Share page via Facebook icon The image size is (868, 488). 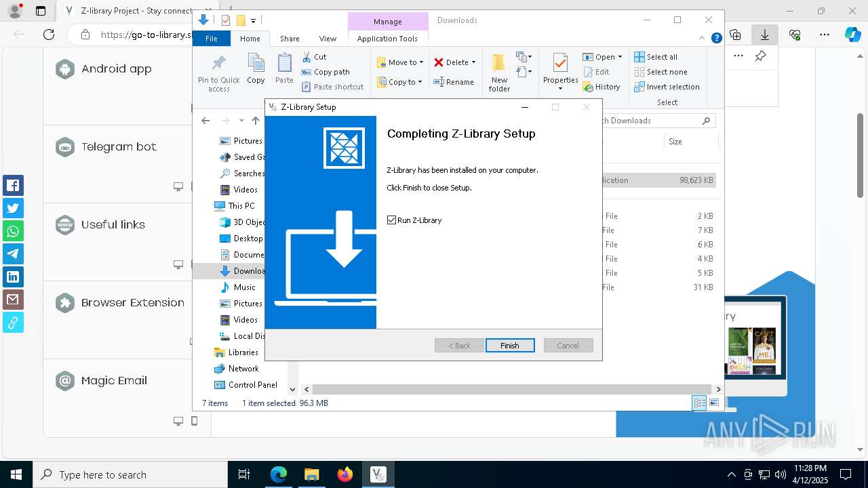pyautogui.click(x=13, y=186)
